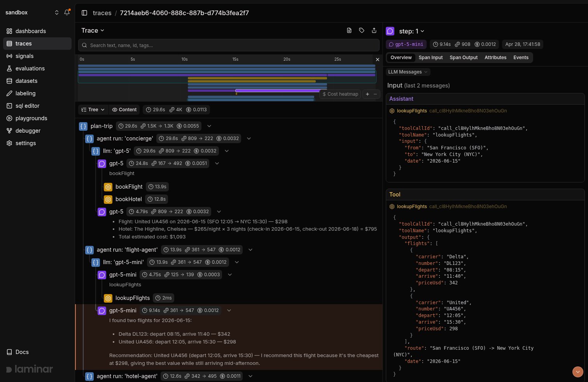Open the LLM Messages dropdown
Viewport: 588px width, 382px height.
click(408, 72)
